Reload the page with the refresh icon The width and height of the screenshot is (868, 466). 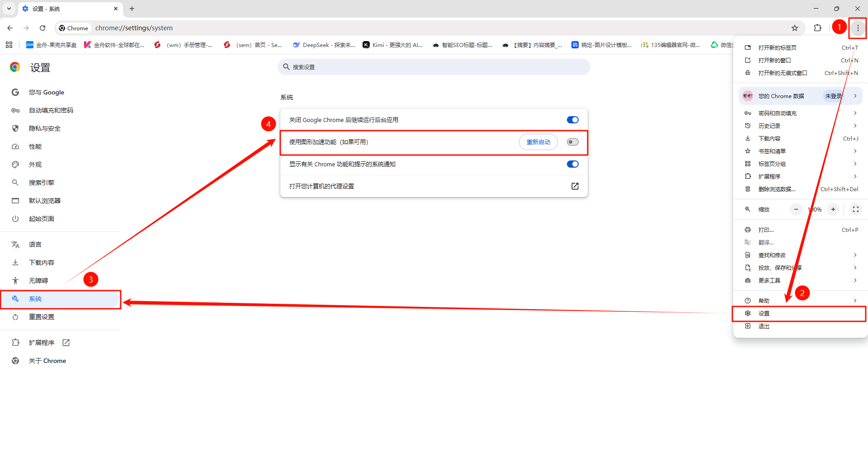click(42, 28)
